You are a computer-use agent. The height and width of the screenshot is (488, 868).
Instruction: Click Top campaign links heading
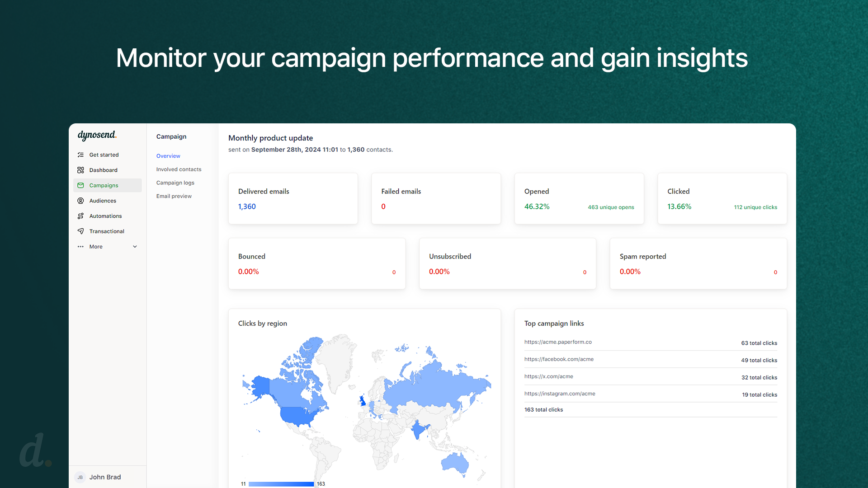[x=554, y=324]
